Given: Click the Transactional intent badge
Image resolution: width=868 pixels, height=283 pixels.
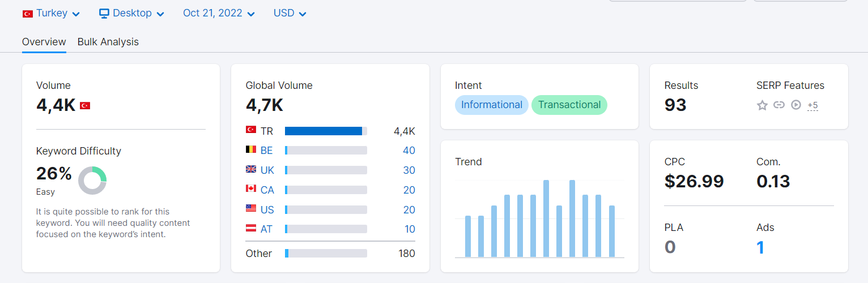Looking at the screenshot, I should pos(569,105).
